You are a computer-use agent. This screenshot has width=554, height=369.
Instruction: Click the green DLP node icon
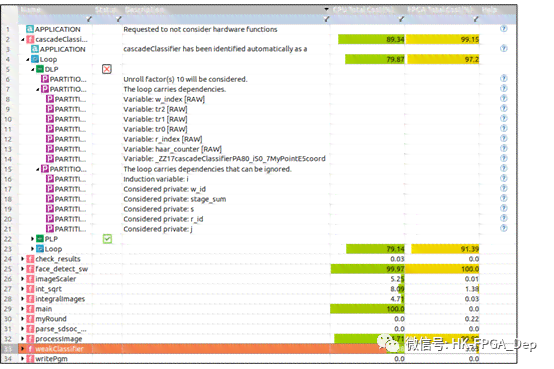coord(40,69)
